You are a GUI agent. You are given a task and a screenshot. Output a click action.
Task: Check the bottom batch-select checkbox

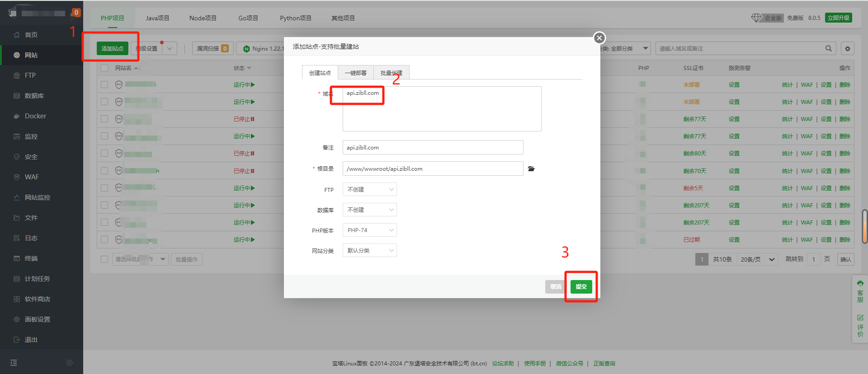pos(104,259)
